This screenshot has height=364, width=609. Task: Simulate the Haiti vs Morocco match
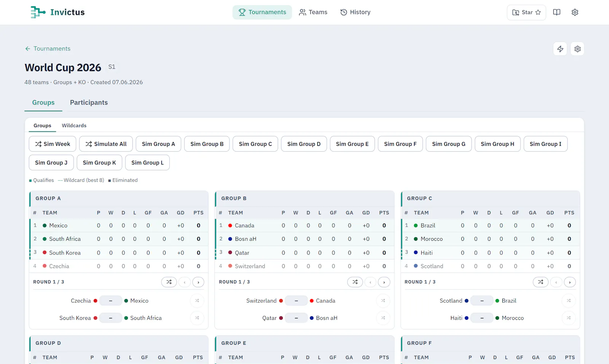pyautogui.click(x=569, y=318)
